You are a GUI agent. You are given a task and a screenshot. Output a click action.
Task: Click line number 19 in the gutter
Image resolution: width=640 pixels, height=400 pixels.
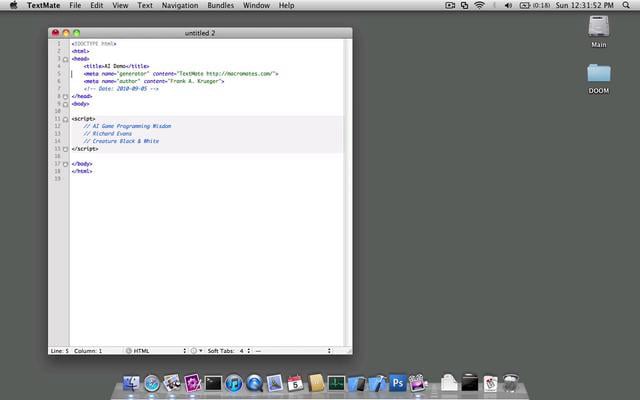click(58, 179)
